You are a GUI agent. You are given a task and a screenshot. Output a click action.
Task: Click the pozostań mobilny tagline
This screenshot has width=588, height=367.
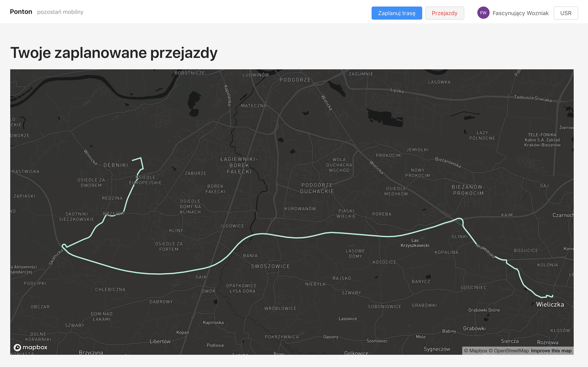[x=60, y=12]
